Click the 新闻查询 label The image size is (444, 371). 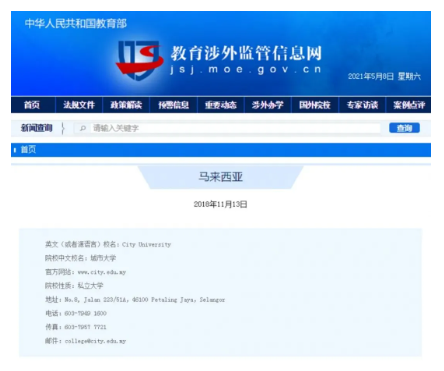tap(37, 128)
